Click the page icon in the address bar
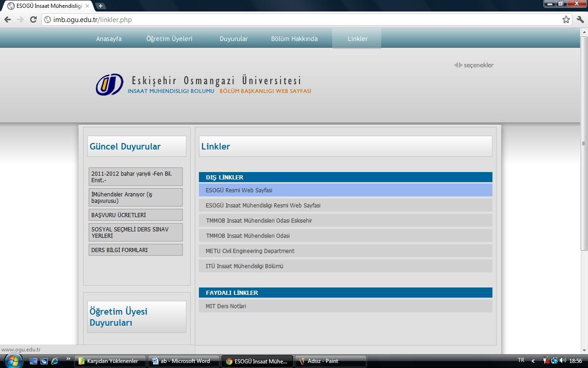The width and height of the screenshot is (588, 368). point(47,19)
